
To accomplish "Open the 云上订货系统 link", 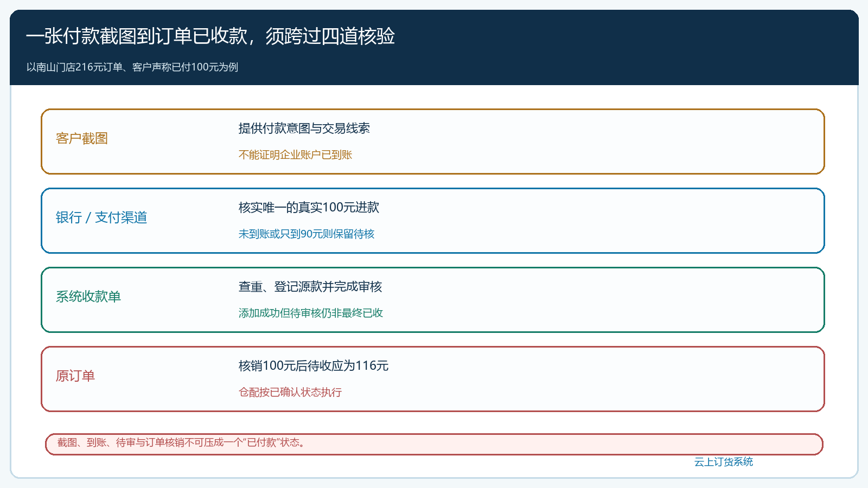I will [724, 462].
